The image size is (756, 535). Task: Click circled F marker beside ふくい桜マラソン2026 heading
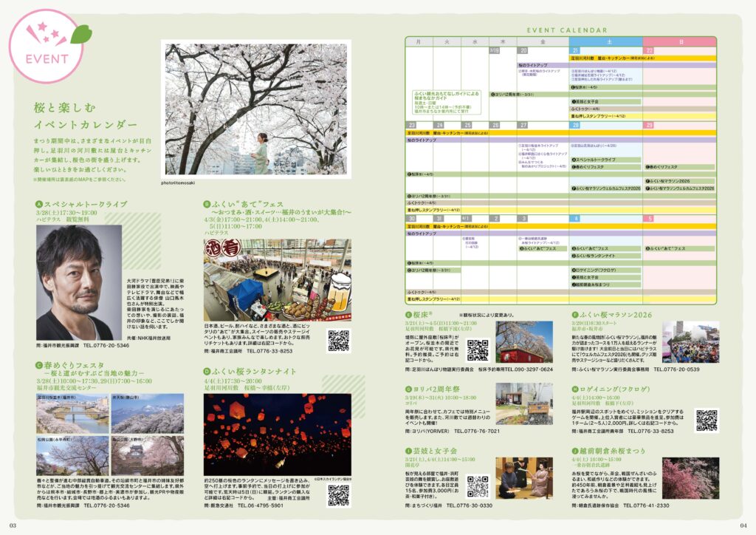coord(574,315)
